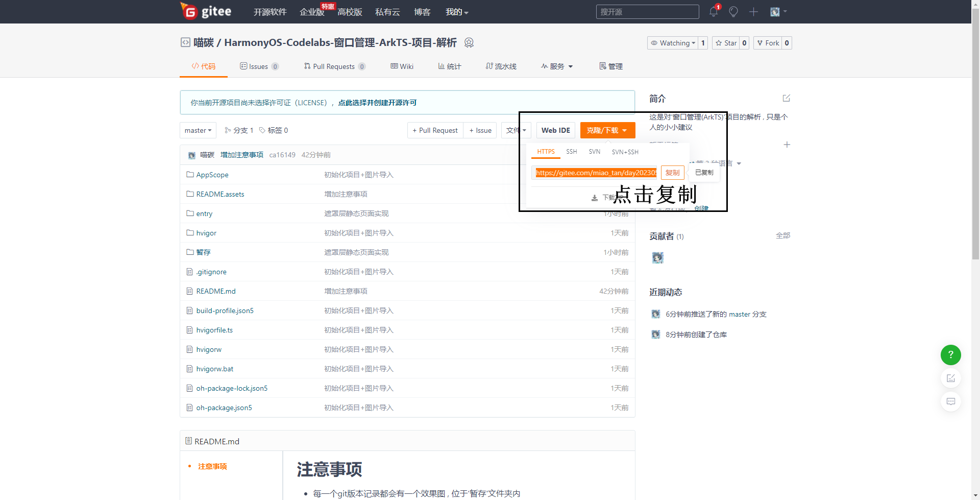Viewport: 980px width, 500px height.
Task: Open the Wiki tab
Action: coord(402,66)
